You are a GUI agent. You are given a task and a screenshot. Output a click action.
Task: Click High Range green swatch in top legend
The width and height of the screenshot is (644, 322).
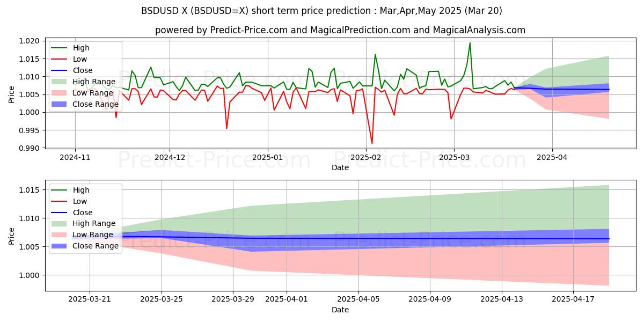point(60,82)
